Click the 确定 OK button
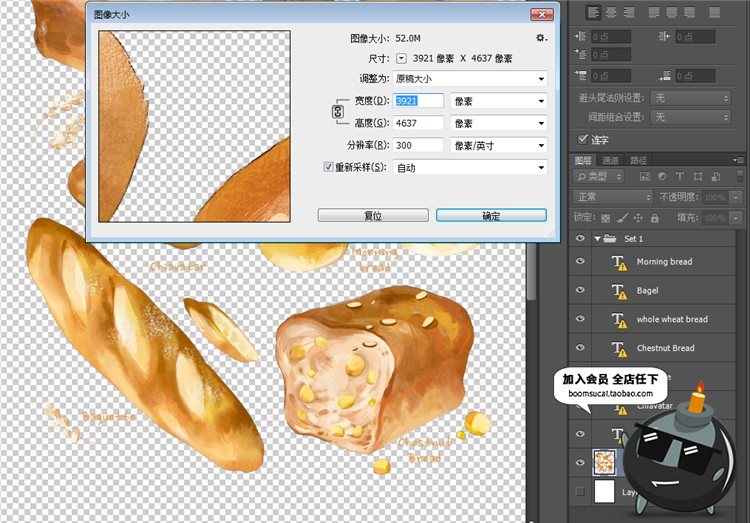750x523 pixels. (491, 215)
